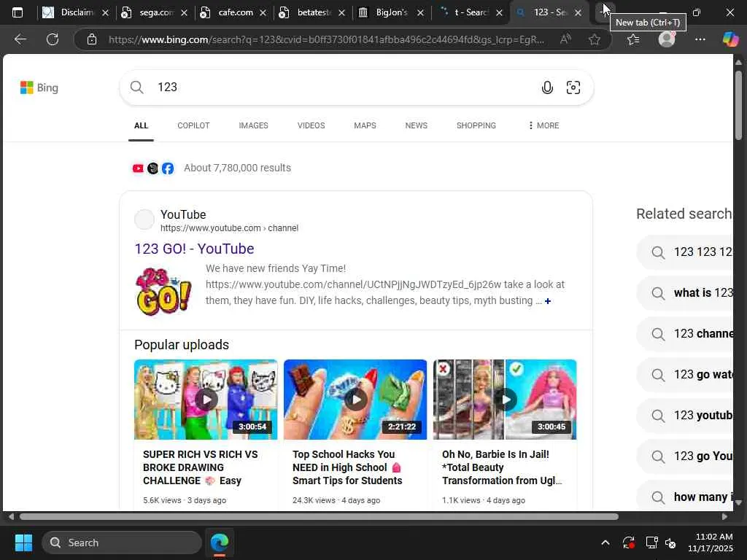Click the search magnifier in Bing box
The width and height of the screenshot is (747, 560).
(x=136, y=87)
